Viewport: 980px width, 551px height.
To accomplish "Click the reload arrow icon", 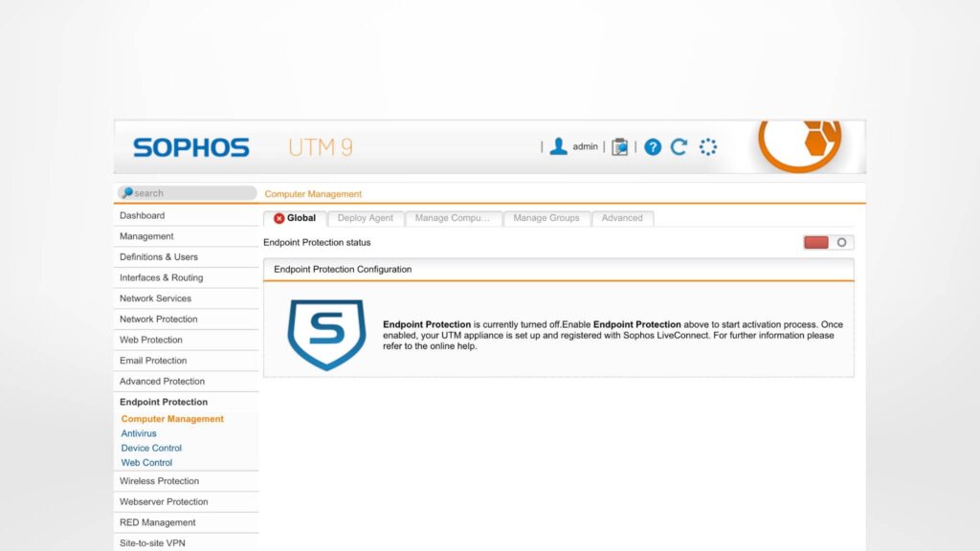I will (679, 145).
